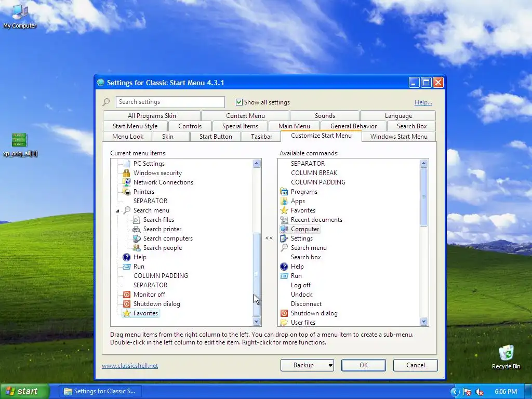
Task: Select the Disconnect command
Action: click(x=306, y=304)
